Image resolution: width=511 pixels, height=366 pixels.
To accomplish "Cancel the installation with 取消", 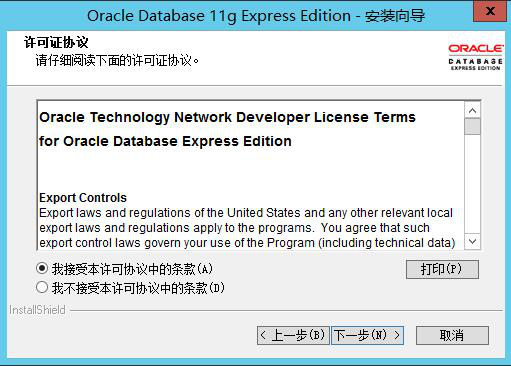I will tap(452, 335).
